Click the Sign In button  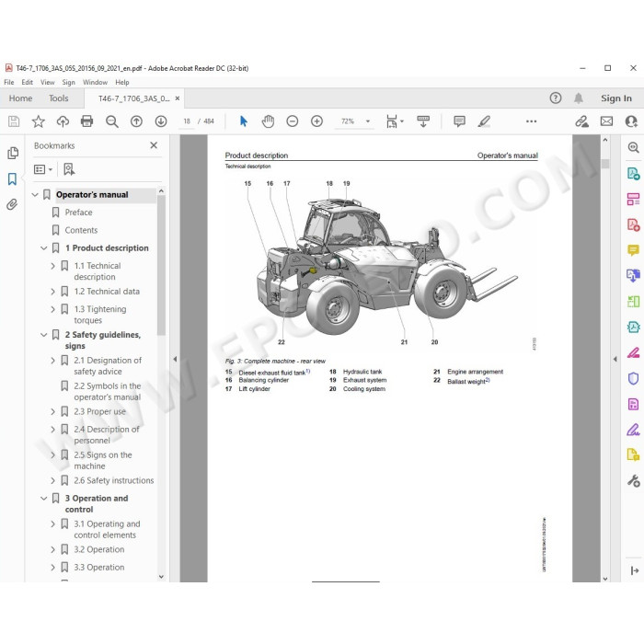click(616, 98)
